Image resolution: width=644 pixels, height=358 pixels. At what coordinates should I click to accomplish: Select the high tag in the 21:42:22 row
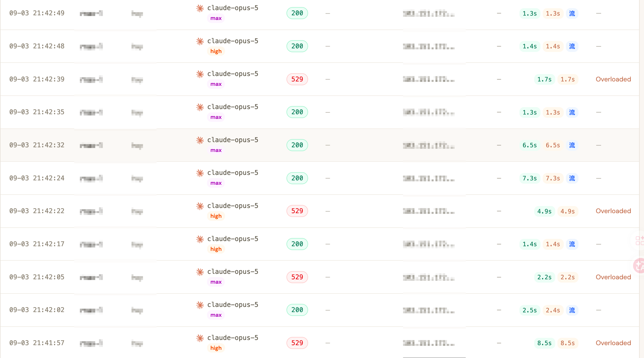(x=216, y=216)
